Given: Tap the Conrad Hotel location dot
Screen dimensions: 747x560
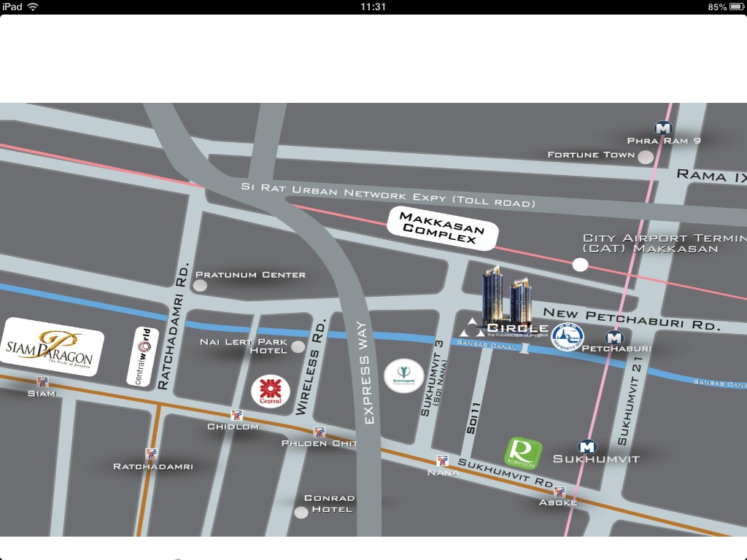Looking at the screenshot, I should pos(301,512).
